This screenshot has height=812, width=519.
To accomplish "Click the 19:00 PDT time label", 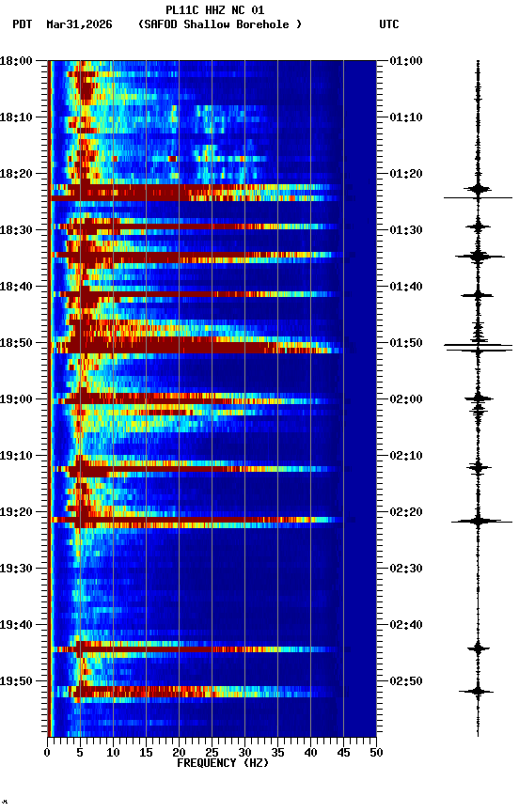I will (16, 399).
